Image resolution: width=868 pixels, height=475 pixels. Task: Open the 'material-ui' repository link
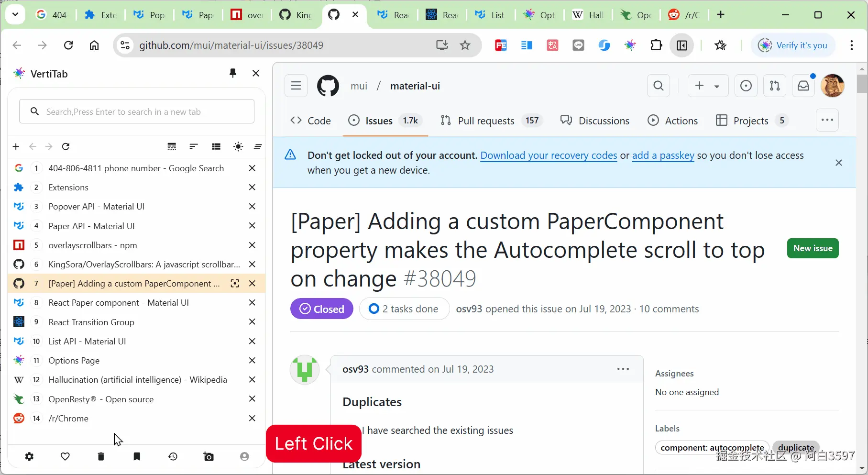point(415,86)
